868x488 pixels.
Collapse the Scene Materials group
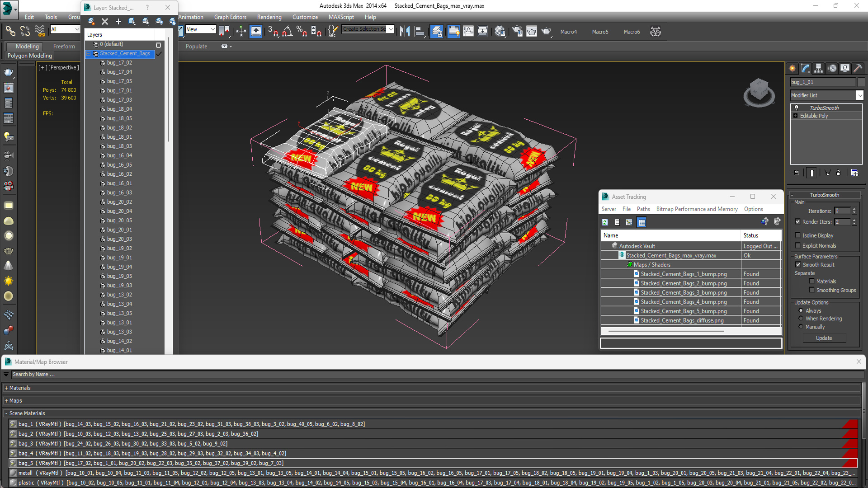(x=6, y=413)
